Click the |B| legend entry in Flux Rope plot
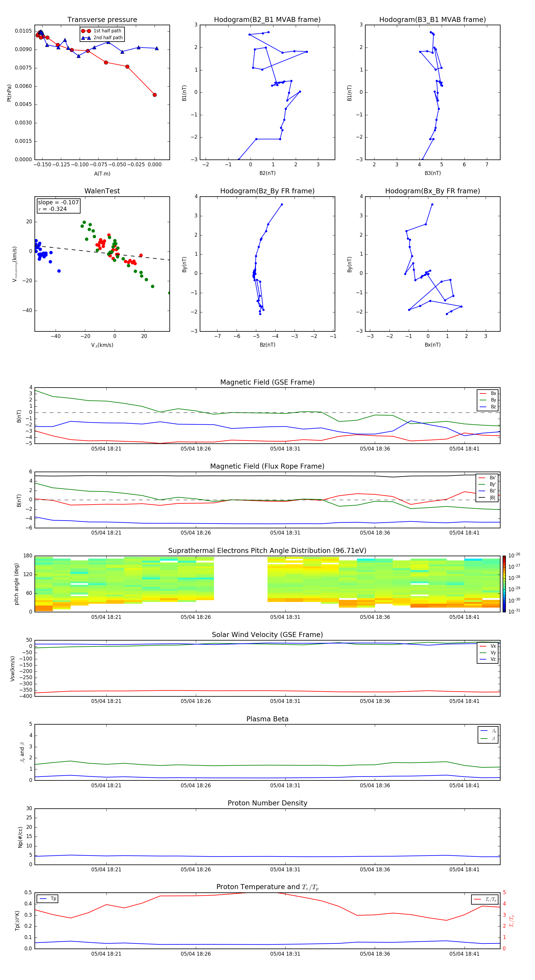Image resolution: width=535 pixels, height=980 pixels. click(x=487, y=498)
